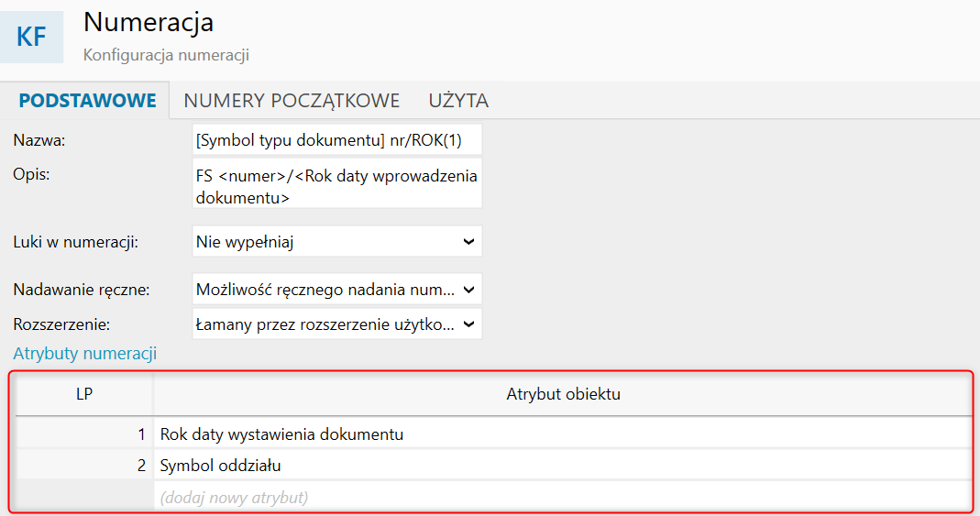The image size is (980, 516).
Task: Click the empty LP cell in new-attribute row
Action: click(84, 498)
